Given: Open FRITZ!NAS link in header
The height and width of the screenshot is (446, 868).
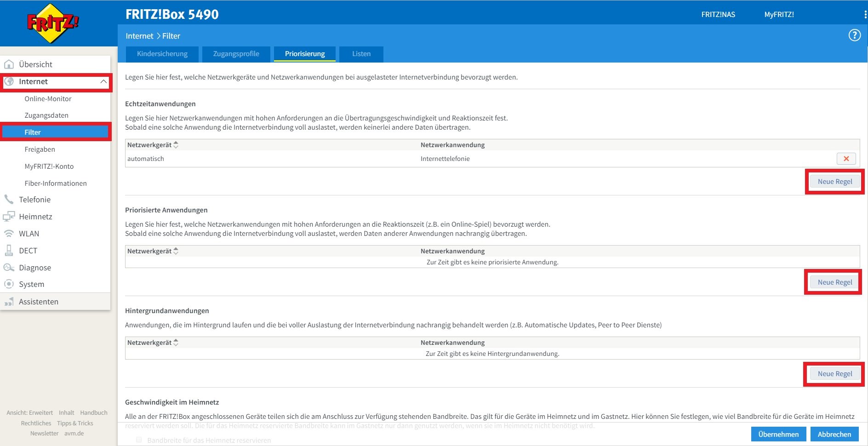Looking at the screenshot, I should point(718,14).
